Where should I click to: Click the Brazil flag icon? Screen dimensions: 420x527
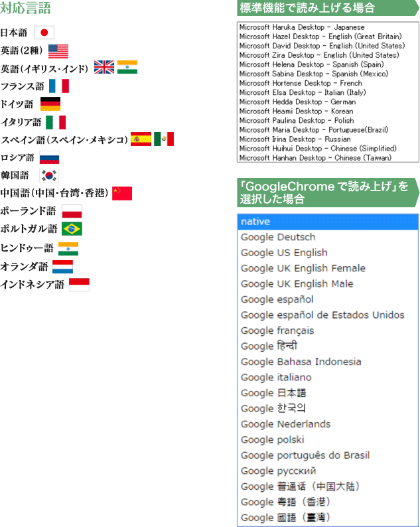72,229
